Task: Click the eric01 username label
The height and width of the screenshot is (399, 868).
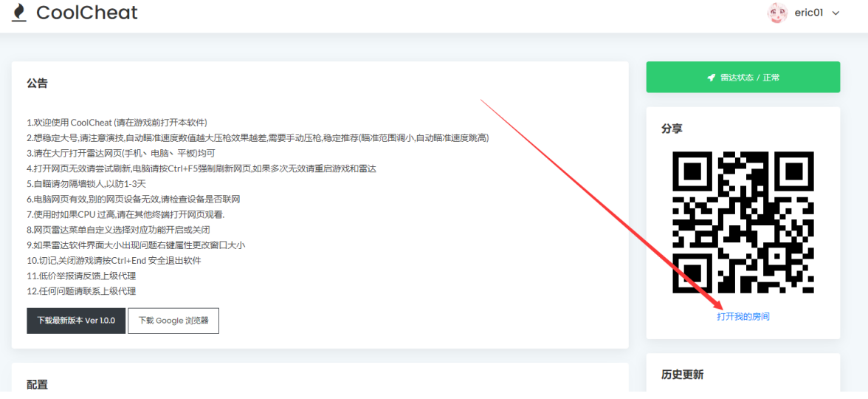Action: 809,13
